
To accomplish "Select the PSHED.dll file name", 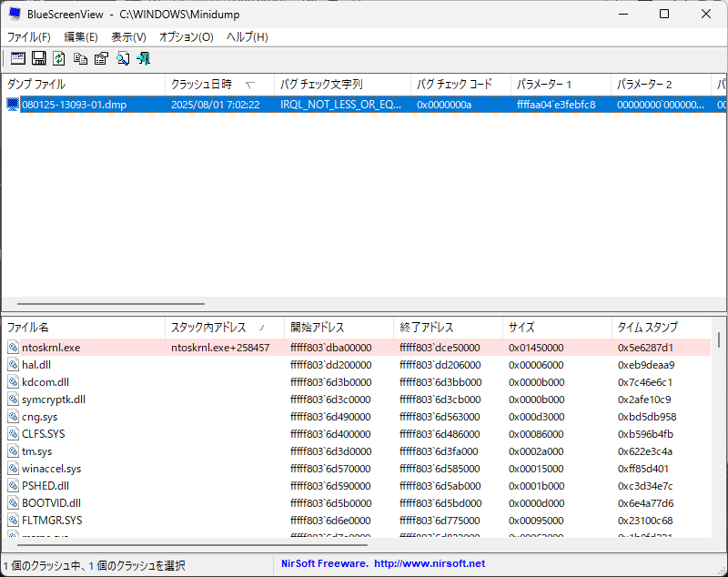I will [45, 486].
